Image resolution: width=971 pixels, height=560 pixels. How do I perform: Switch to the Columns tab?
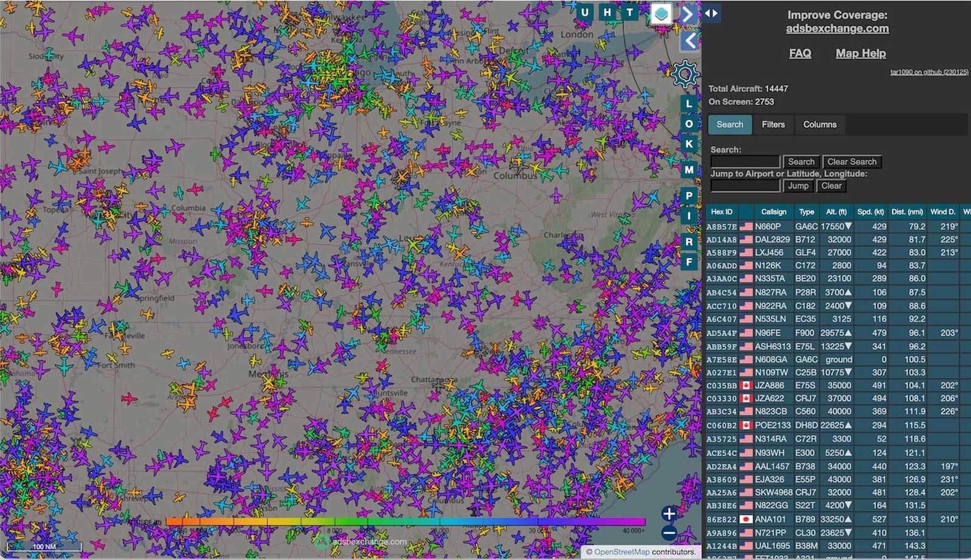click(820, 124)
